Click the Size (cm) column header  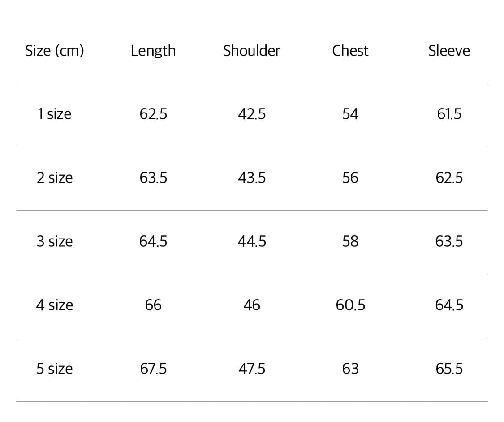[x=55, y=51]
